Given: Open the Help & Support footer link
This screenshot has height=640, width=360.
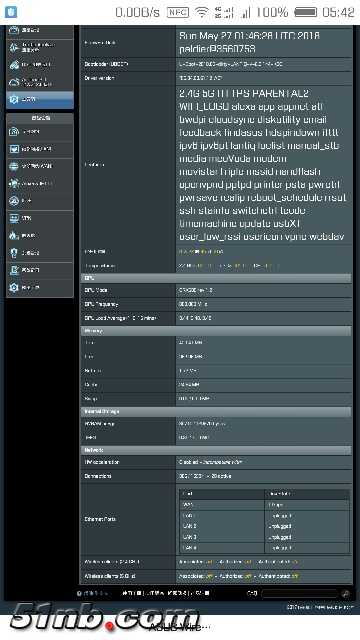Looking at the screenshot, I should point(93,593).
